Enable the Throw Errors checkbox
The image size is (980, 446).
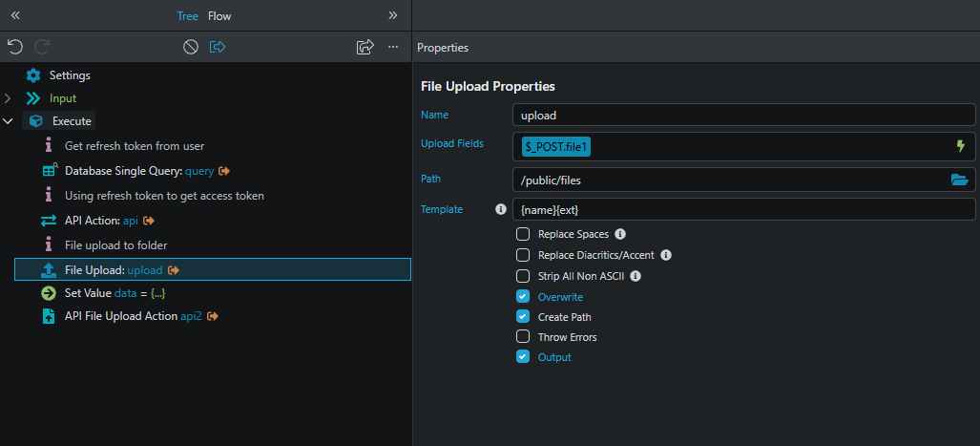coord(523,337)
